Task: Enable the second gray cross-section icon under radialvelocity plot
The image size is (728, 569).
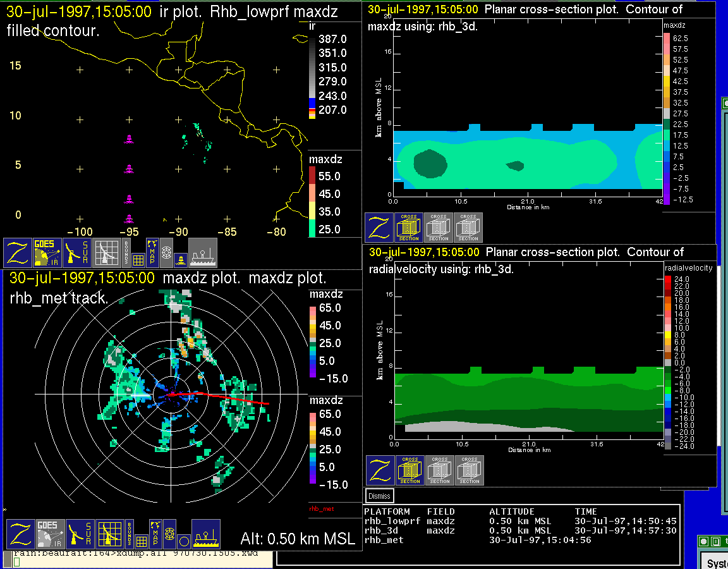Action: pos(440,470)
